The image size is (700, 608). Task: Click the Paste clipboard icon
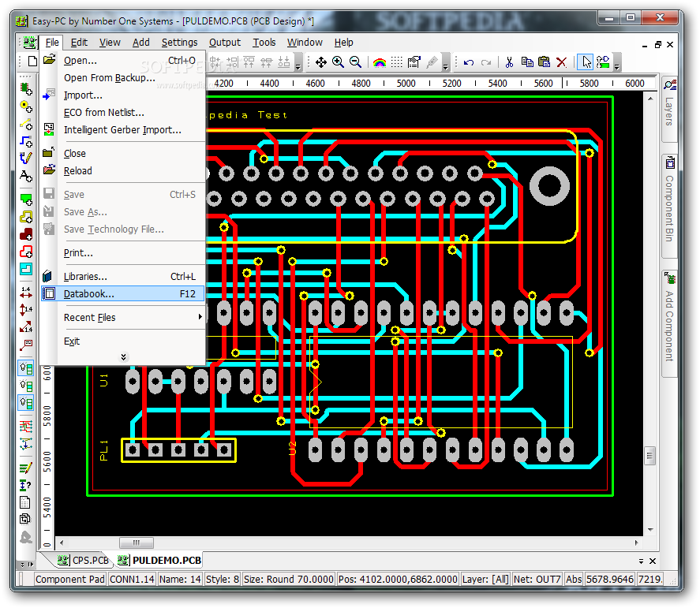pos(545,62)
